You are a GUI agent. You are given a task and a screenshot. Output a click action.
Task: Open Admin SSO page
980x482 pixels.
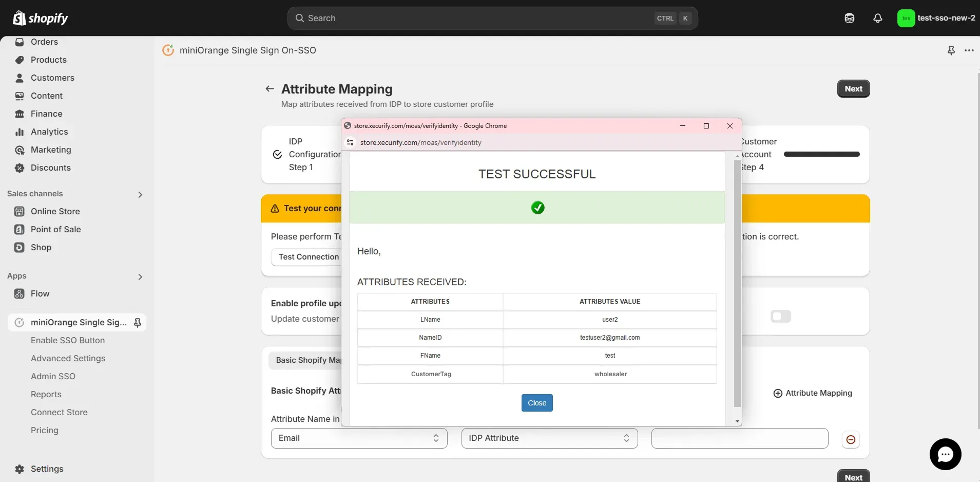coord(53,376)
